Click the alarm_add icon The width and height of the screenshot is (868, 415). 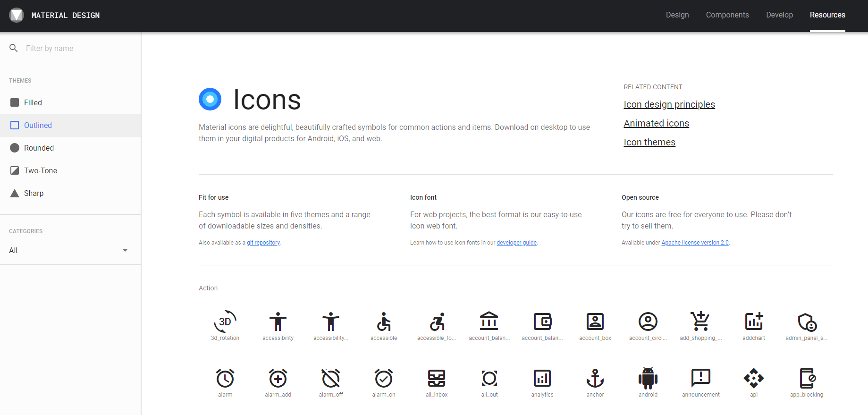(x=278, y=378)
